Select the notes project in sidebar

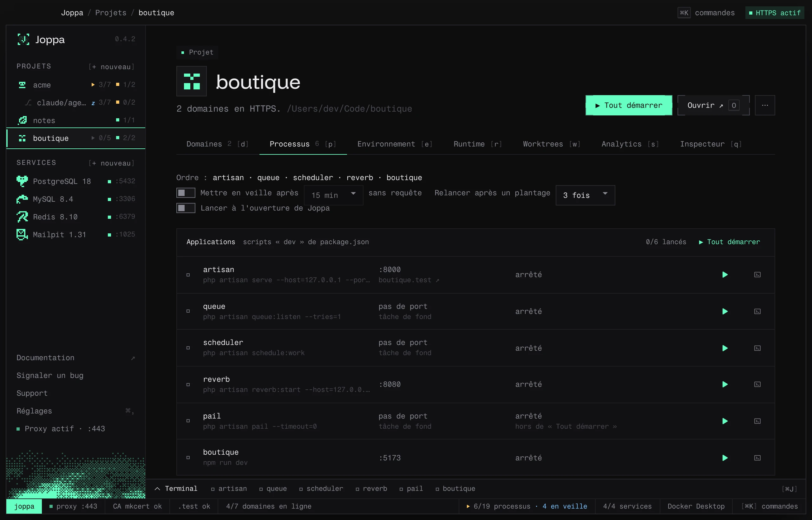coord(76,120)
